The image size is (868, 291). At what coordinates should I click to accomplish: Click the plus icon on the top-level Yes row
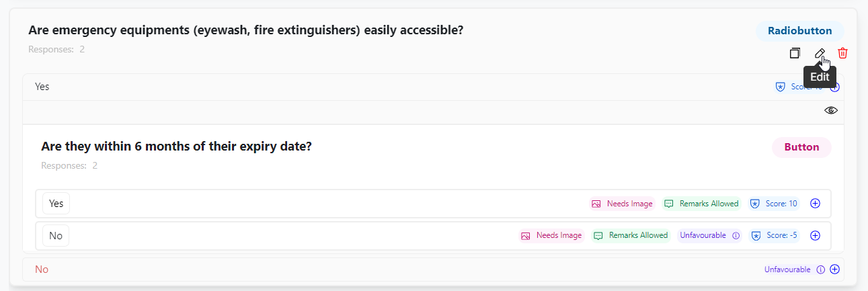(835, 87)
